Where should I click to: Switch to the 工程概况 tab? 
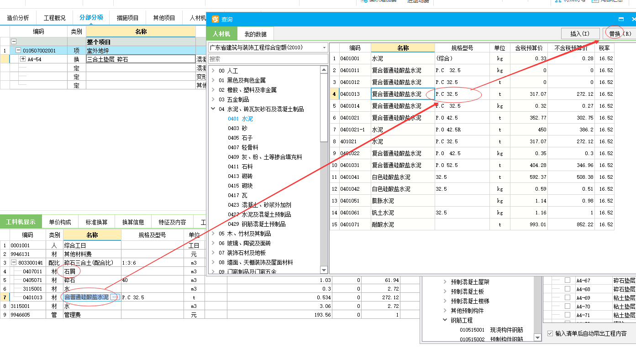pyautogui.click(x=55, y=18)
